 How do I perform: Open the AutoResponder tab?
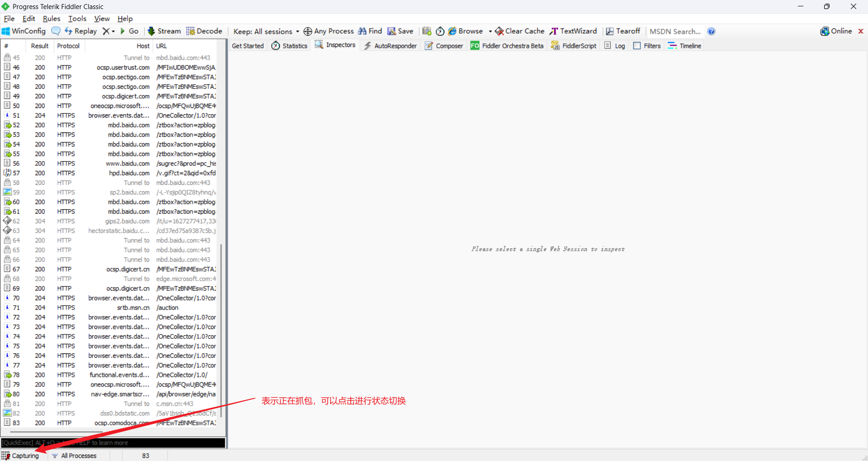coord(391,46)
